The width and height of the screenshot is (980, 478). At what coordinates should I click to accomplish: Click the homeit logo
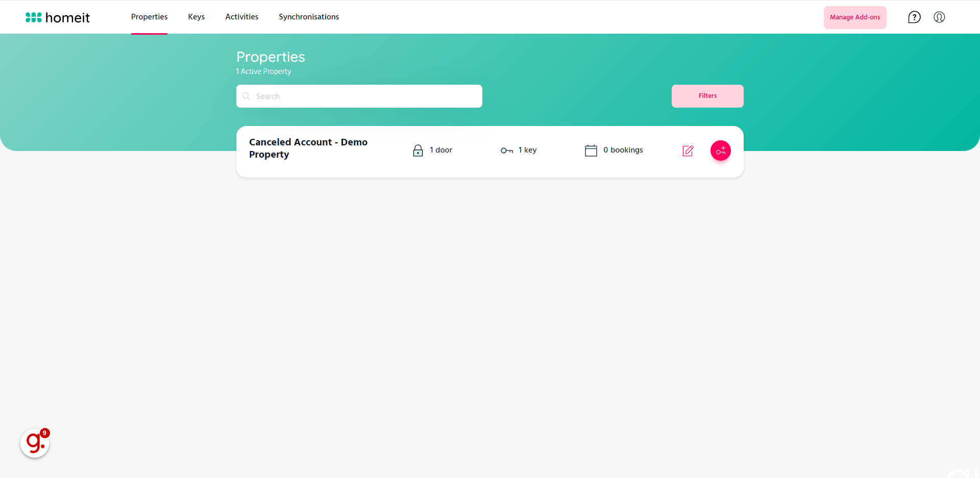pos(58,18)
